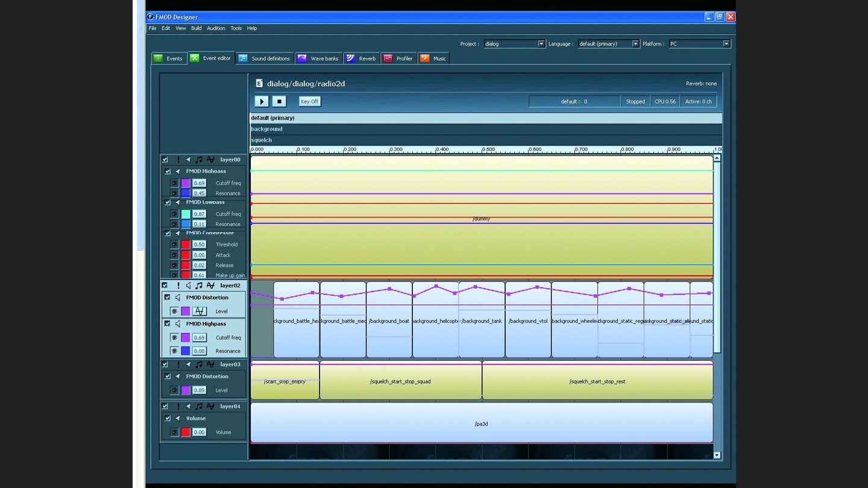
Task: Select the squelch_start_stop_squad sound block
Action: [400, 381]
